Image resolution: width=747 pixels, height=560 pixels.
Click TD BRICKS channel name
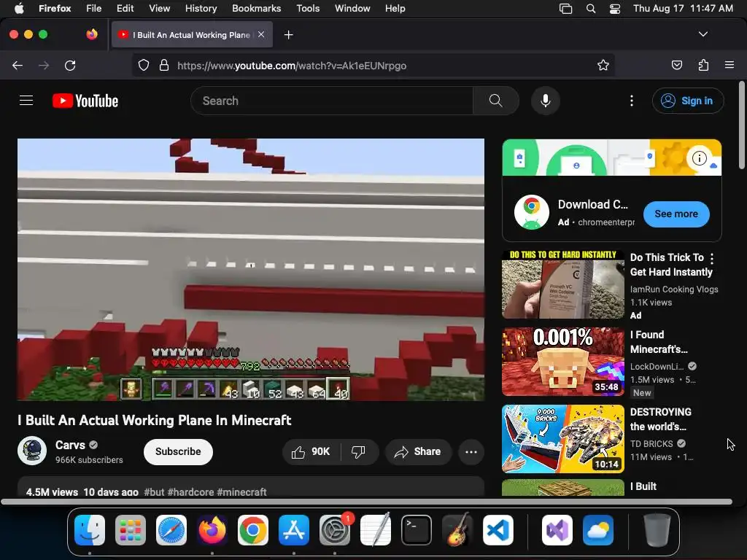point(651,443)
